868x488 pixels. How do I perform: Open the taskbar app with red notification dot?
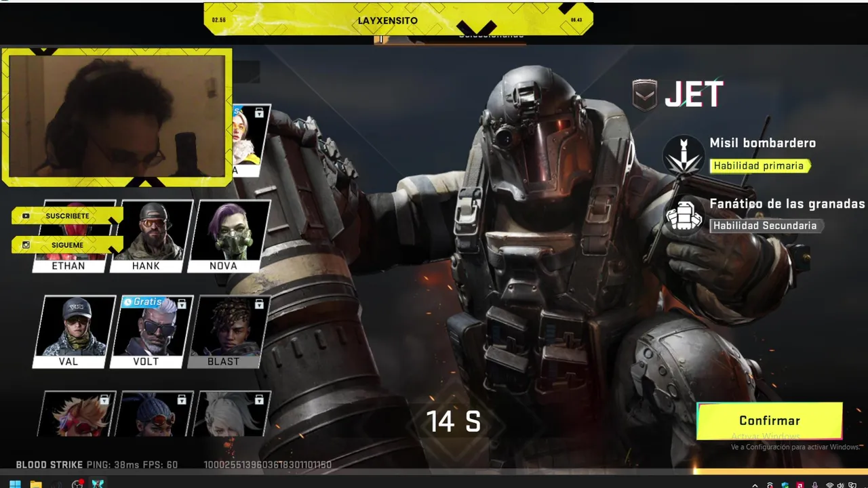click(77, 484)
